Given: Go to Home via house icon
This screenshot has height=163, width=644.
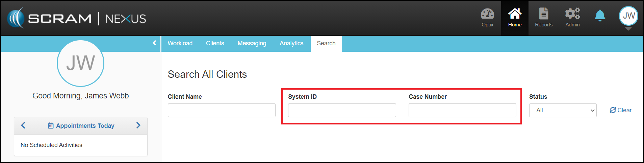Looking at the screenshot, I should pos(515,14).
